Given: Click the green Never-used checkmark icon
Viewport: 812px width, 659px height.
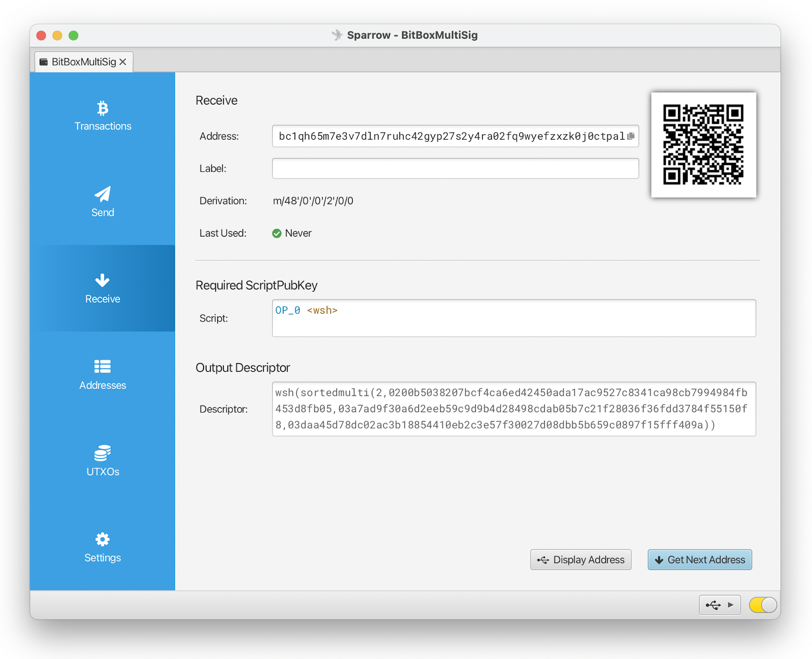Looking at the screenshot, I should (277, 233).
